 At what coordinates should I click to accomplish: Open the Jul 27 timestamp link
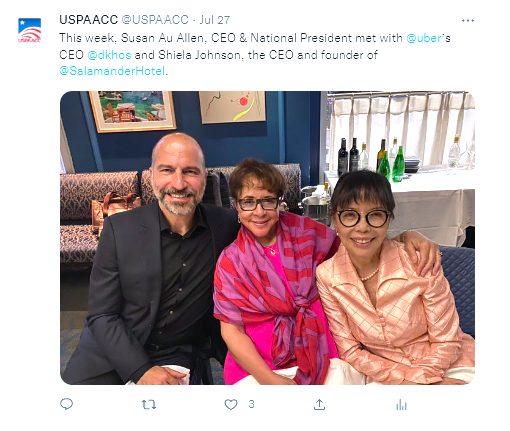(215, 20)
